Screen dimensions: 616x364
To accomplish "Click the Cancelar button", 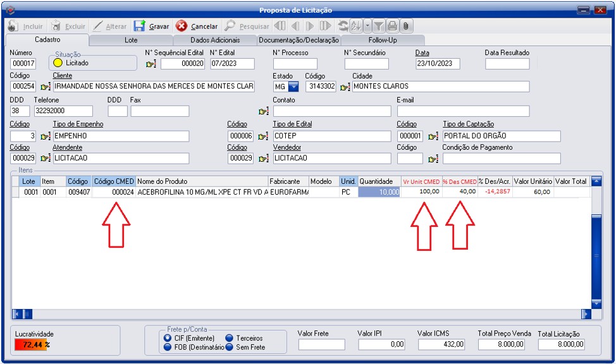I will click(197, 27).
